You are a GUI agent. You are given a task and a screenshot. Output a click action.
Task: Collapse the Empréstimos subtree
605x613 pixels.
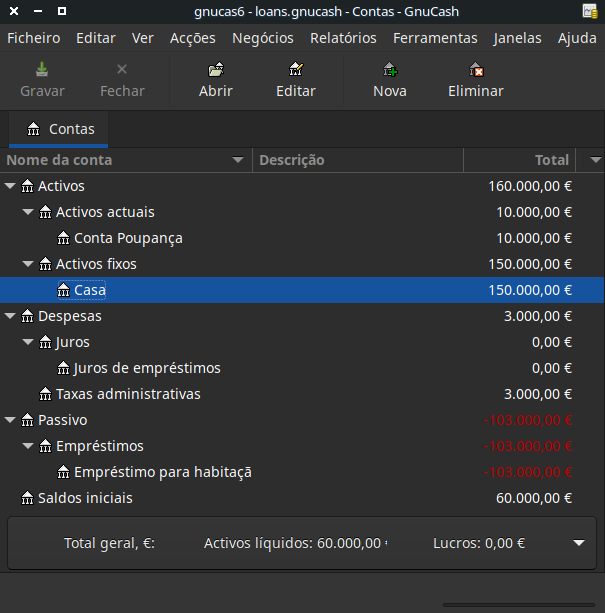tap(28, 446)
